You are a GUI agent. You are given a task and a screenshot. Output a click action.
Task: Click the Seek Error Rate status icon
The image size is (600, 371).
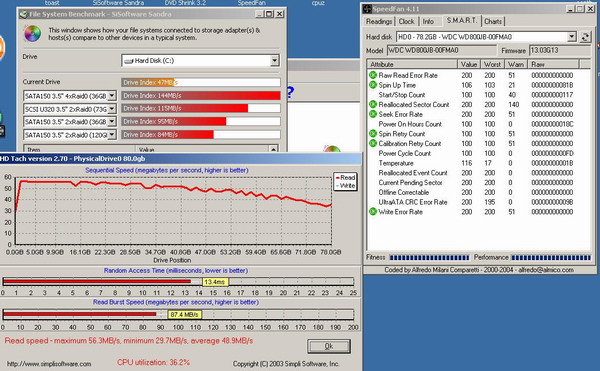click(373, 114)
